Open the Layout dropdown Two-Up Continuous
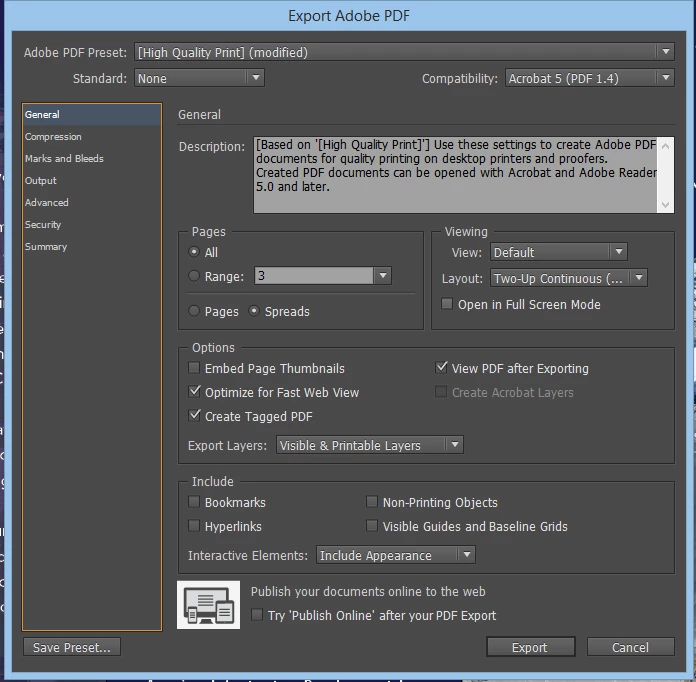Viewport: 696px width, 682px height. [x=569, y=278]
